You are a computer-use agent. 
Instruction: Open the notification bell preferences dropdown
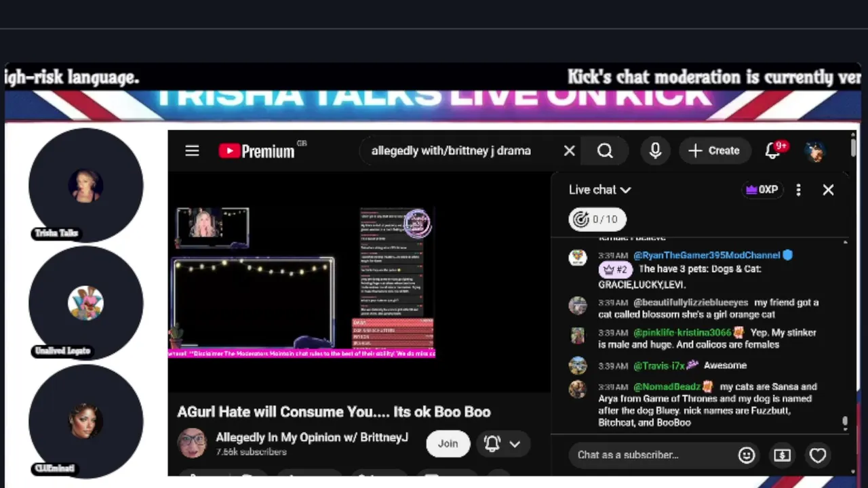click(x=502, y=444)
